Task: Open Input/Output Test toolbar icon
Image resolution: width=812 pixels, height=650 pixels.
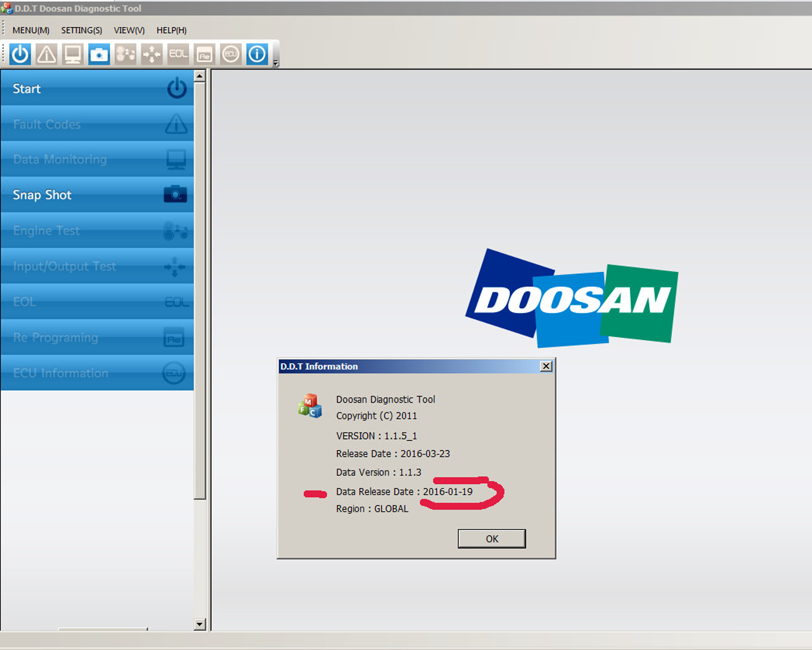Action: pos(152,55)
